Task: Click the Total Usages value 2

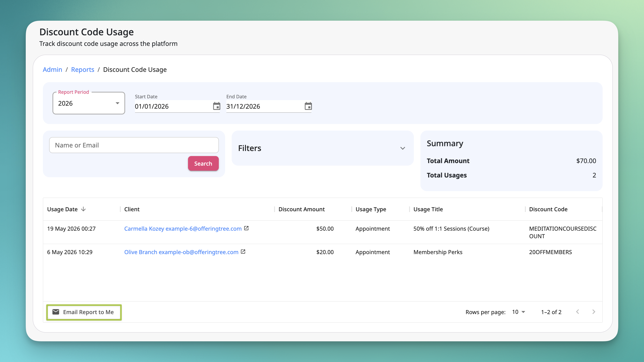Action: [x=594, y=175]
